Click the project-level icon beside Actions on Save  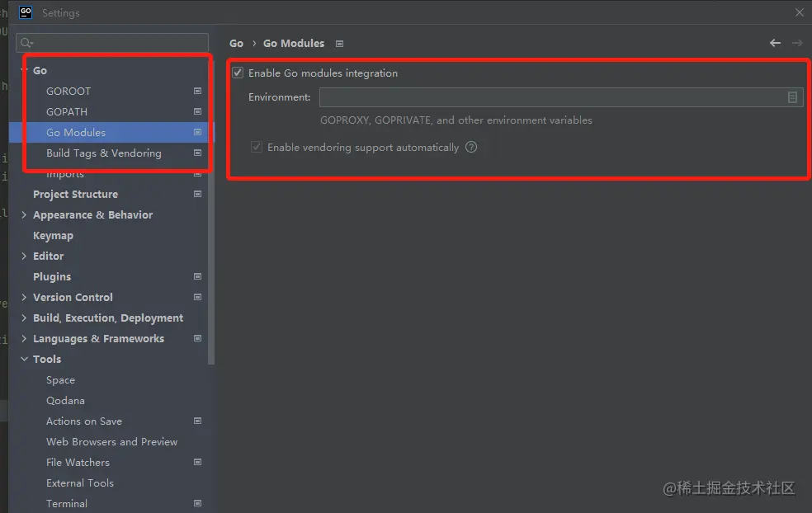197,421
